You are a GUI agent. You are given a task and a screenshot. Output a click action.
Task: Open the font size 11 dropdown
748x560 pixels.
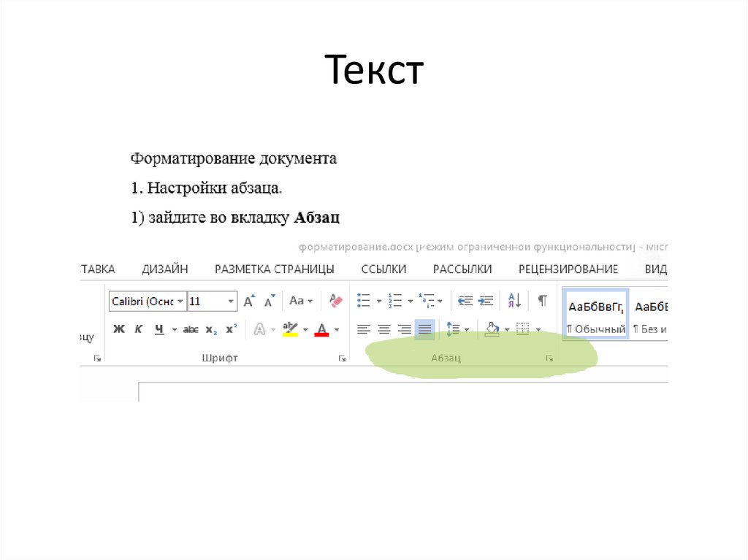click(230, 302)
